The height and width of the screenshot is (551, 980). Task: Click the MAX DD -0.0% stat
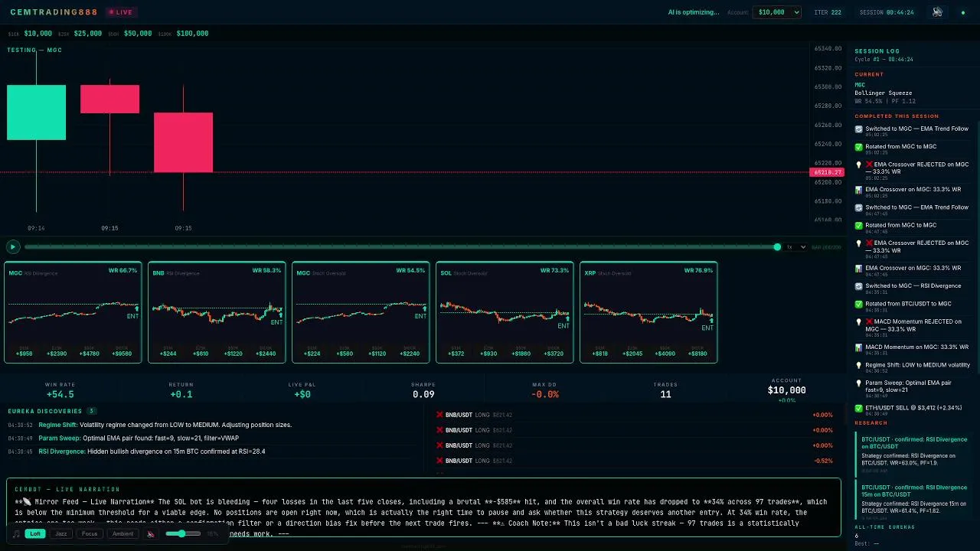[x=544, y=390]
